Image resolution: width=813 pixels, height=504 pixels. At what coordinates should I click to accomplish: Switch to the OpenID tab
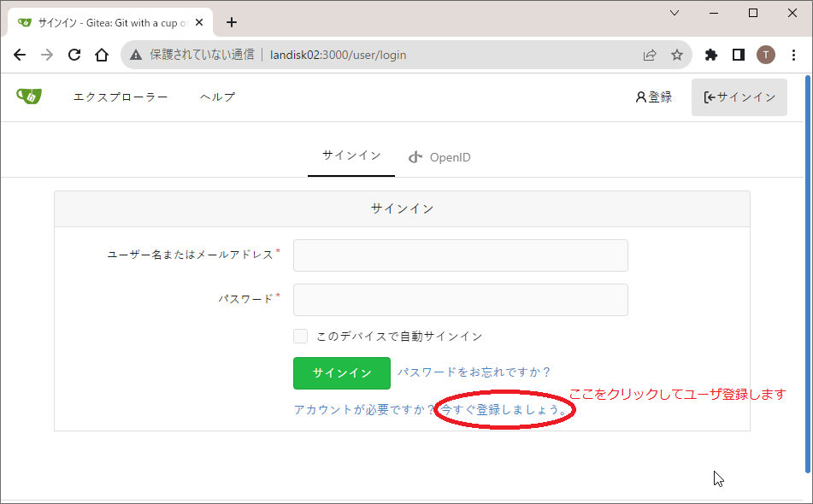[439, 157]
